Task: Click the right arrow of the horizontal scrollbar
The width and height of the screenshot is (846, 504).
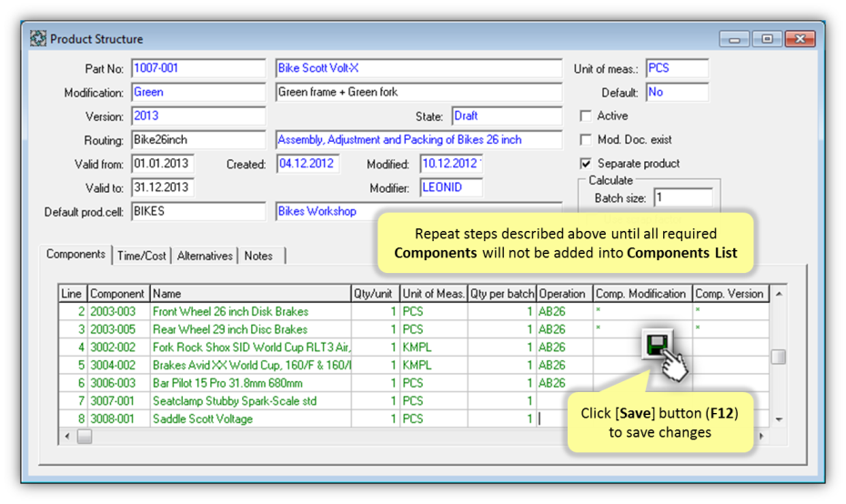Action: pyautogui.click(x=761, y=436)
